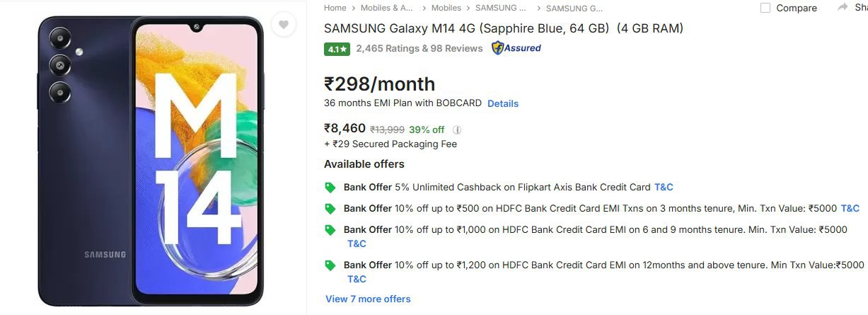Open T&C for the Flipkart Axis Bank cashback
The image size is (868, 315).
(x=664, y=188)
